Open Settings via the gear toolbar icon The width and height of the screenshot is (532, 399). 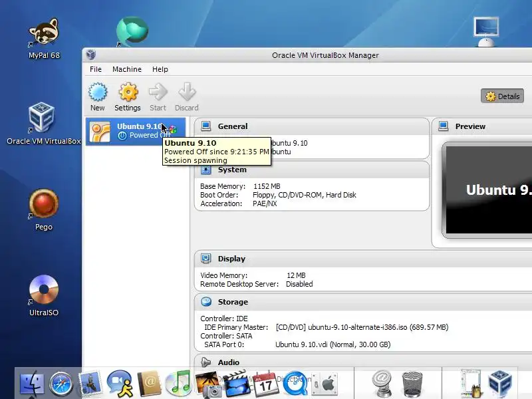[128, 92]
